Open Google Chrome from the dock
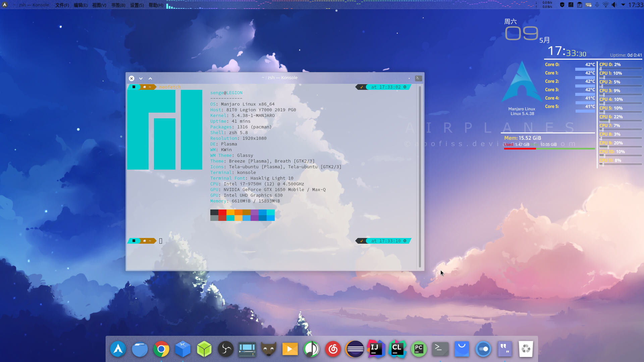This screenshot has width=644, height=362. pyautogui.click(x=161, y=349)
